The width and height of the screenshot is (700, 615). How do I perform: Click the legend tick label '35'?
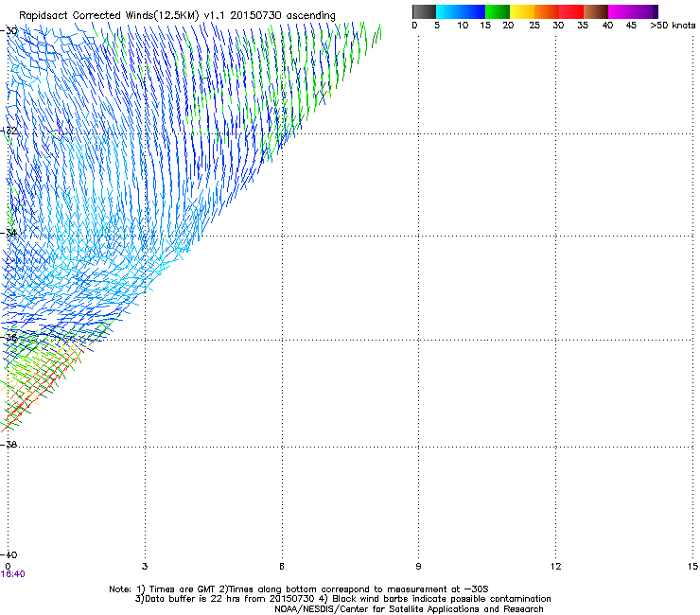(583, 26)
